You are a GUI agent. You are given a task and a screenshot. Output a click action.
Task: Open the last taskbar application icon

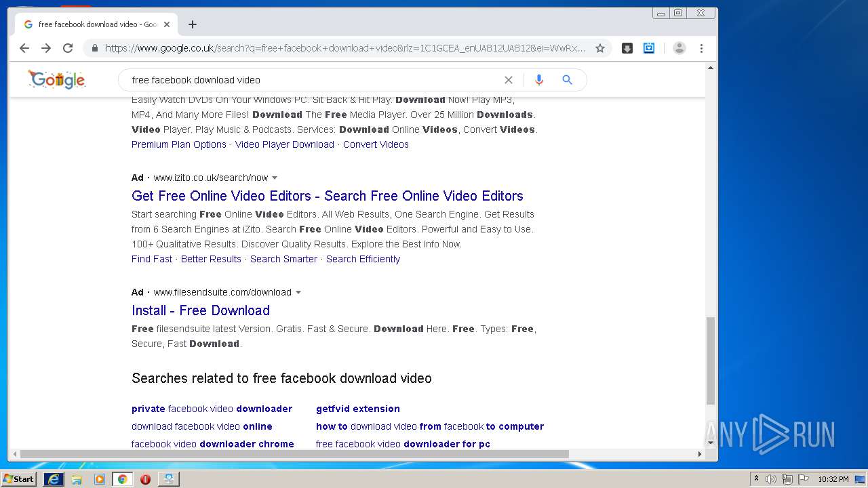pos(168,479)
